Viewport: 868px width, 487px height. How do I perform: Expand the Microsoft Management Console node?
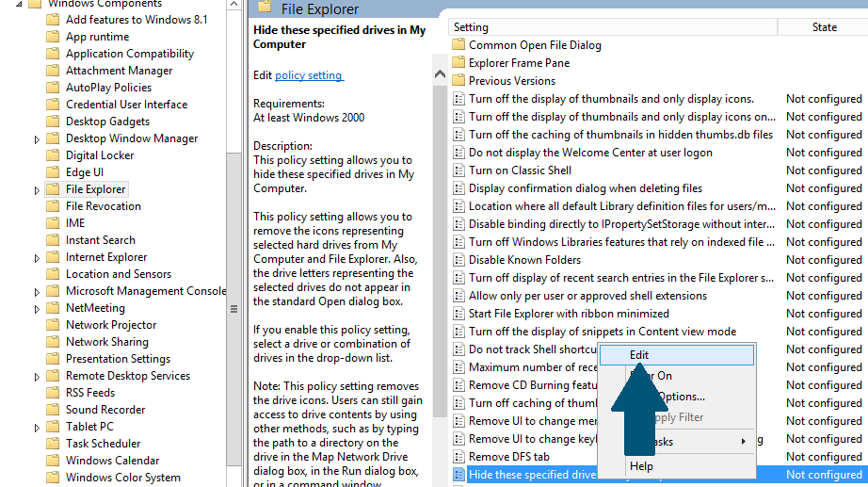point(37,292)
